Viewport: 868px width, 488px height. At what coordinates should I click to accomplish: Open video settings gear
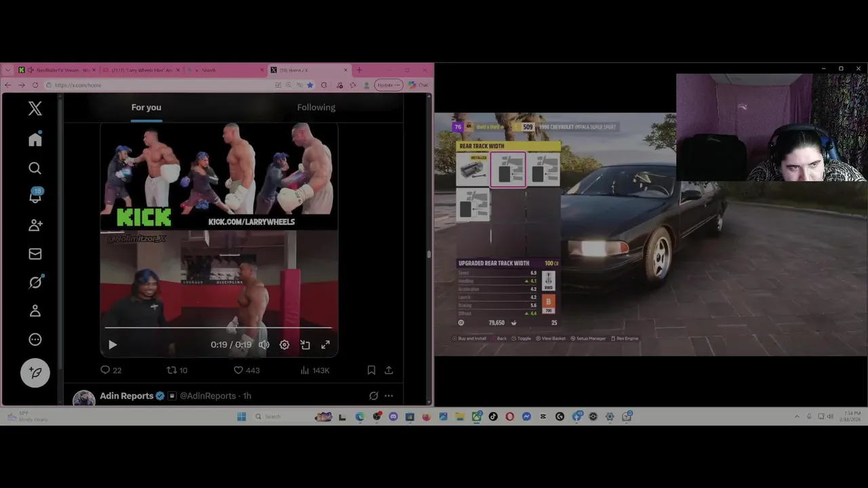pyautogui.click(x=284, y=345)
